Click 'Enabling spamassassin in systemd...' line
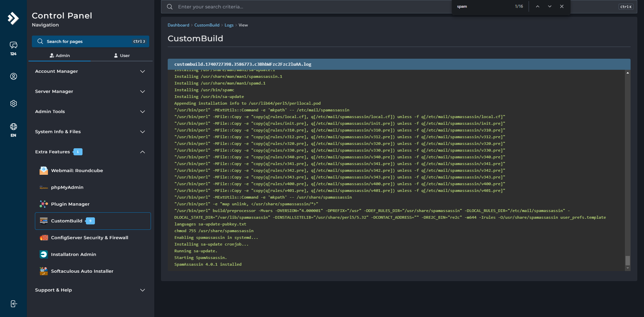 click(216, 237)
